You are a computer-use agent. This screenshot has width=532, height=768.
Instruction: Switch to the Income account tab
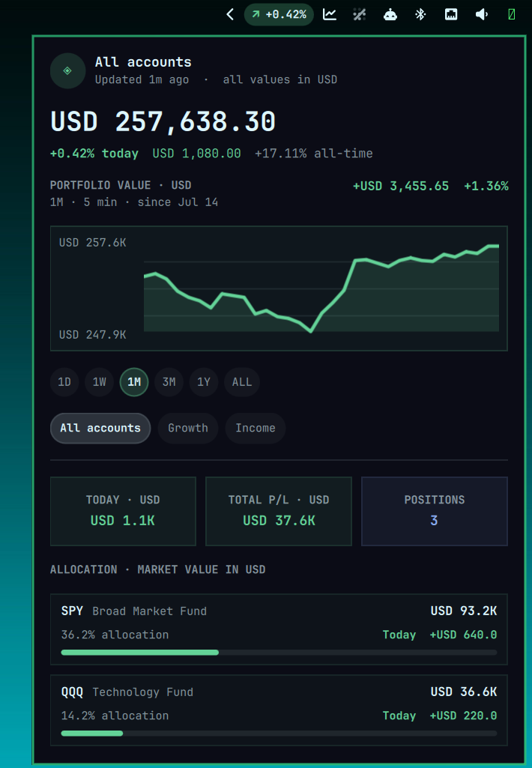pos(256,428)
